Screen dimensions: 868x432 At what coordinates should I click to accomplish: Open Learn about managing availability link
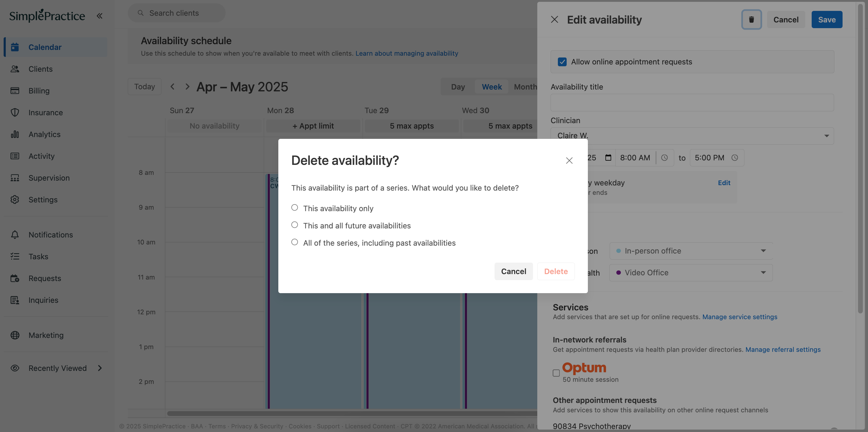pyautogui.click(x=407, y=53)
